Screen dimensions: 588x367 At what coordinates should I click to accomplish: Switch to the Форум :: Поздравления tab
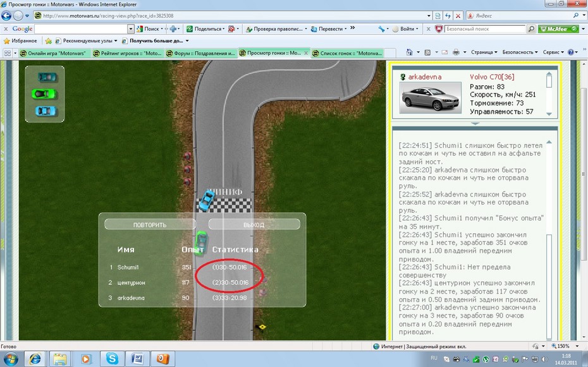(200, 53)
